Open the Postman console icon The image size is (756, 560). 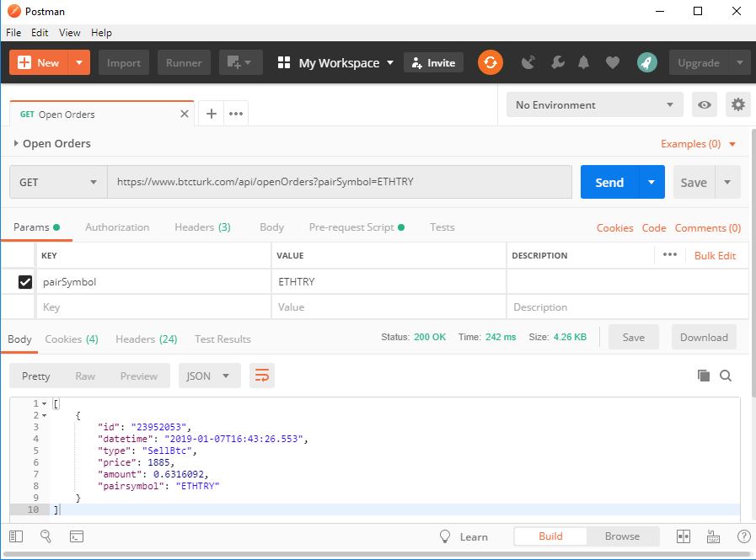(77, 536)
